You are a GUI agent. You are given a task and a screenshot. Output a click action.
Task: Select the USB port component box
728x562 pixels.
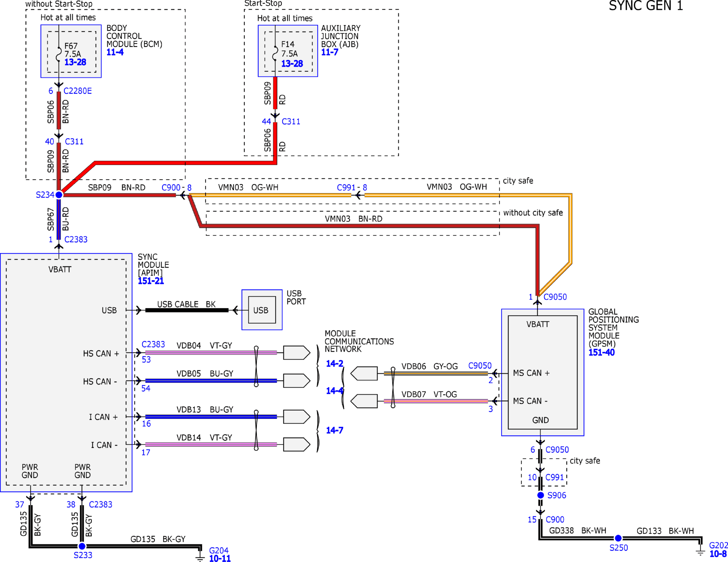(262, 310)
